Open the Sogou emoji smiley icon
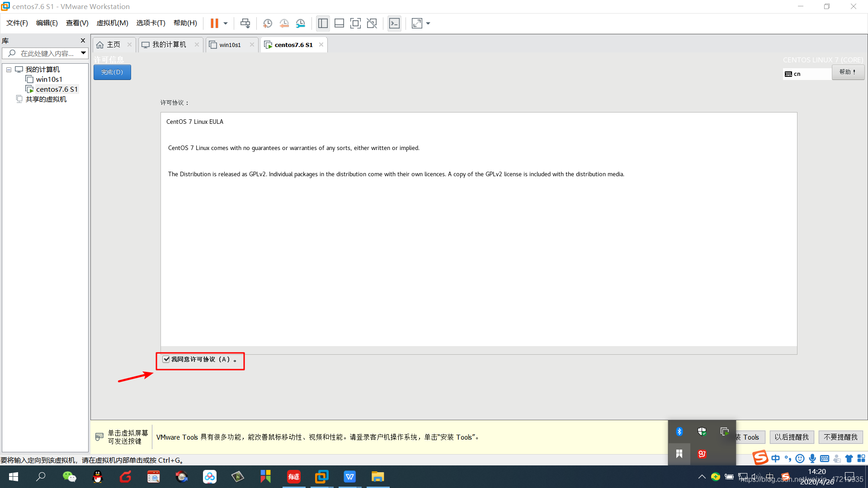The height and width of the screenshot is (488, 868). point(800,459)
